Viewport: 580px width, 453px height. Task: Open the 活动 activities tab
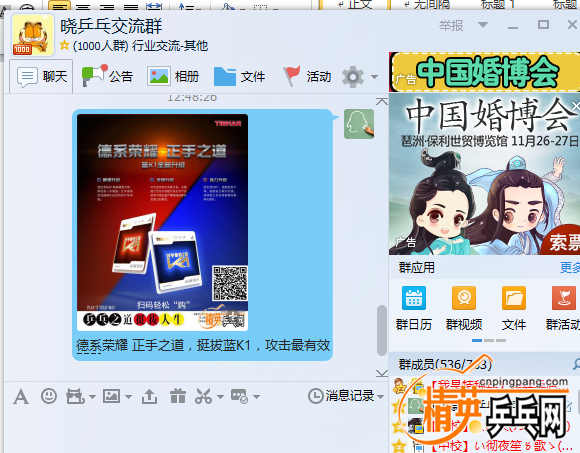307,77
